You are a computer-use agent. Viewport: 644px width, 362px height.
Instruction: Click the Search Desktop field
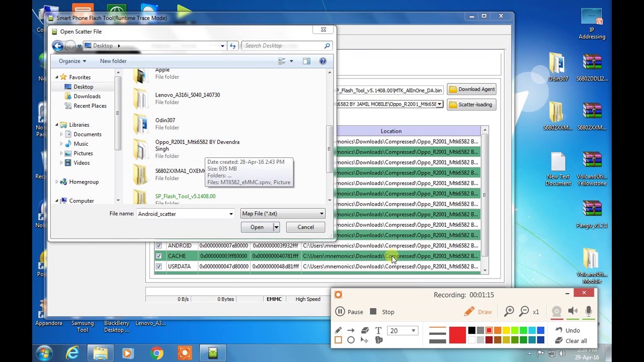click(x=287, y=46)
